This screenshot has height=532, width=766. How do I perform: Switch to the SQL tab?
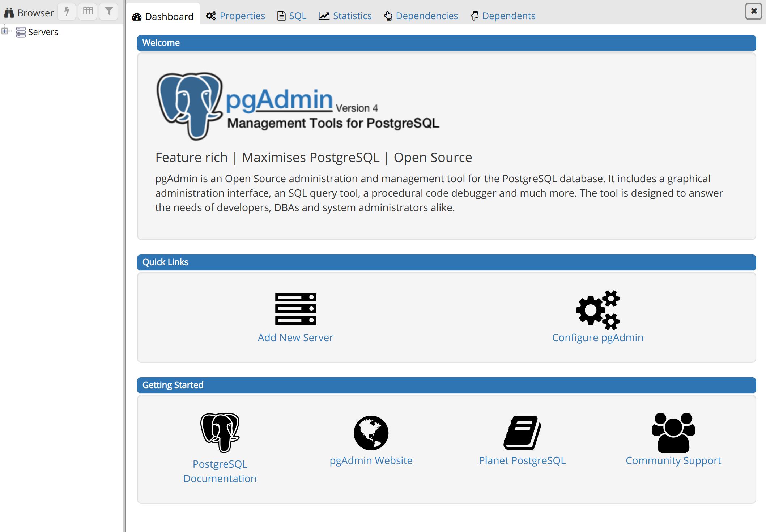coord(297,15)
